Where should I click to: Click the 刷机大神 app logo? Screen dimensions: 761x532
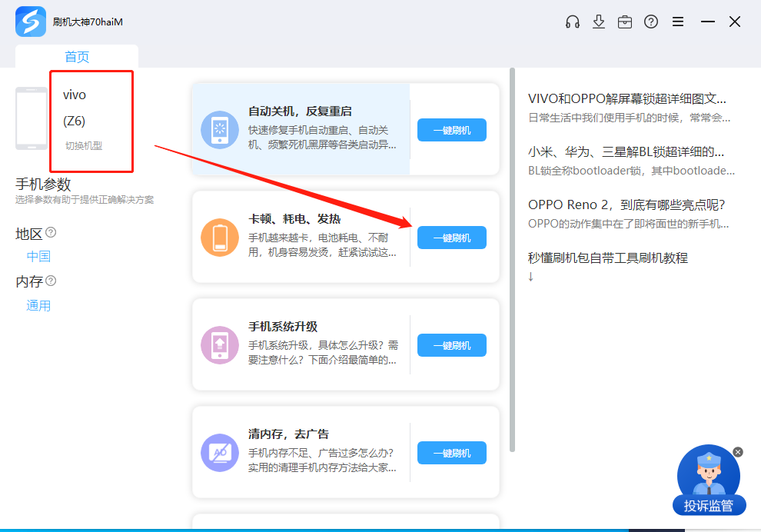coord(31,22)
